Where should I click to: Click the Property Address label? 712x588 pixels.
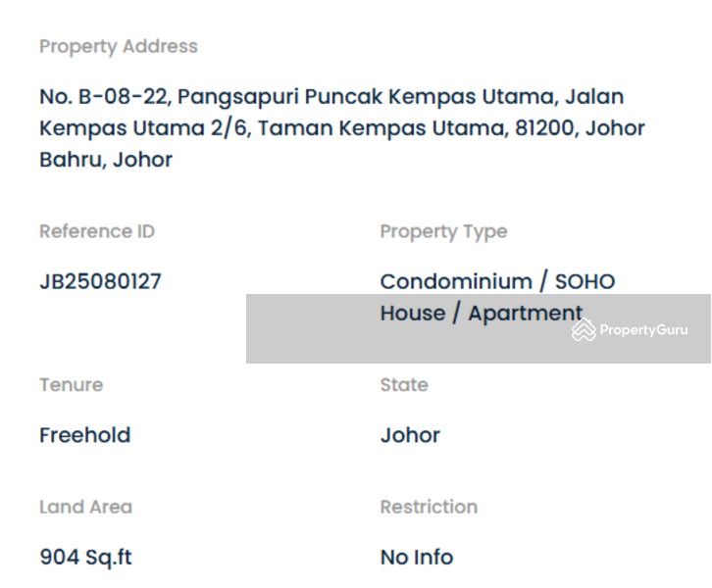(x=119, y=47)
